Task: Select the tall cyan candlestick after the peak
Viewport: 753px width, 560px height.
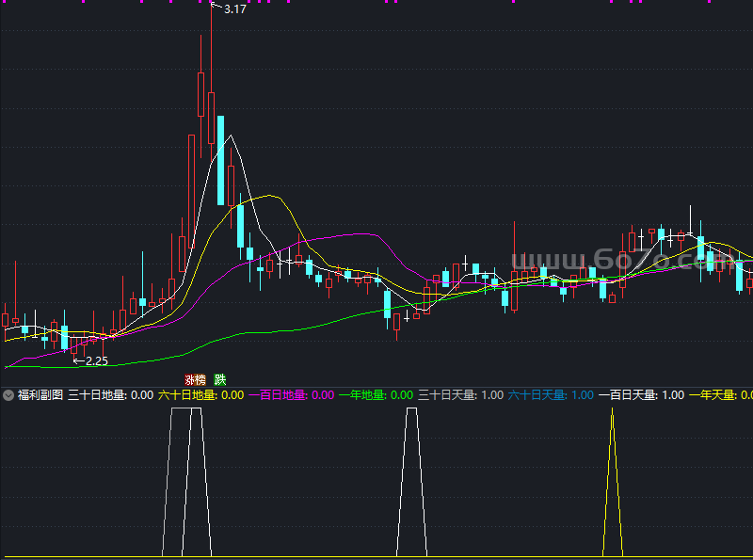Action: (x=220, y=160)
